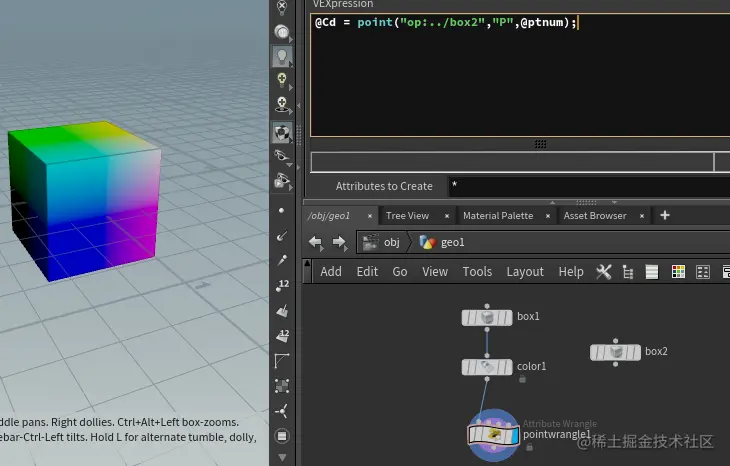730x466 pixels.
Task: Open the Material Palette tab
Action: [x=498, y=216]
